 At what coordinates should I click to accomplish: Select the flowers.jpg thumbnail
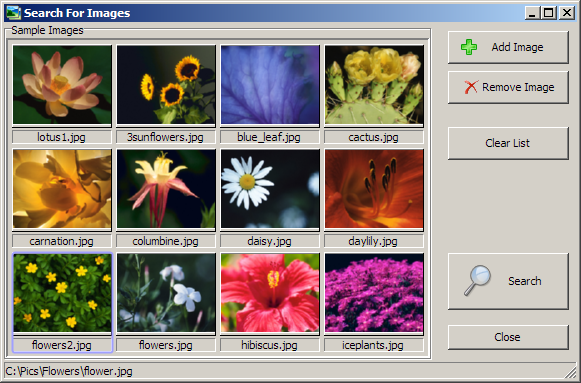click(x=166, y=293)
